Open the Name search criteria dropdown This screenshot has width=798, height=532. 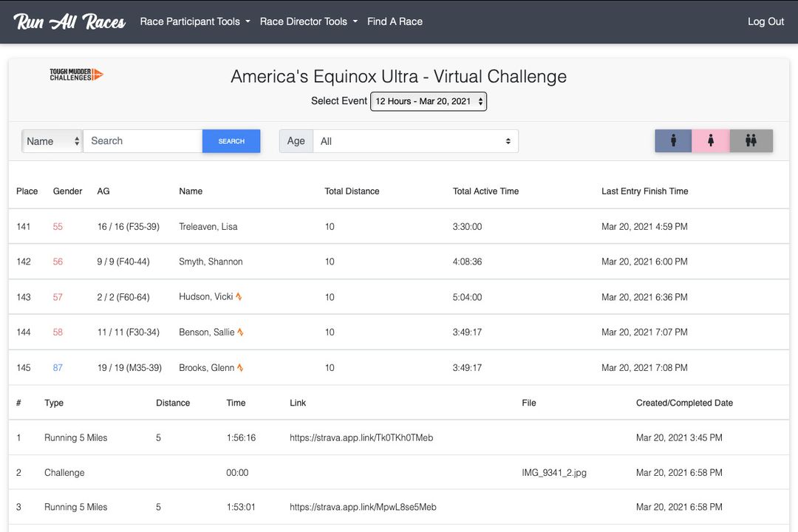tap(51, 140)
